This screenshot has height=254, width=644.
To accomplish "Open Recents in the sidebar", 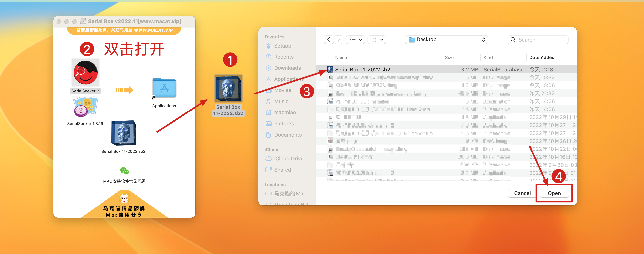I will coord(284,57).
